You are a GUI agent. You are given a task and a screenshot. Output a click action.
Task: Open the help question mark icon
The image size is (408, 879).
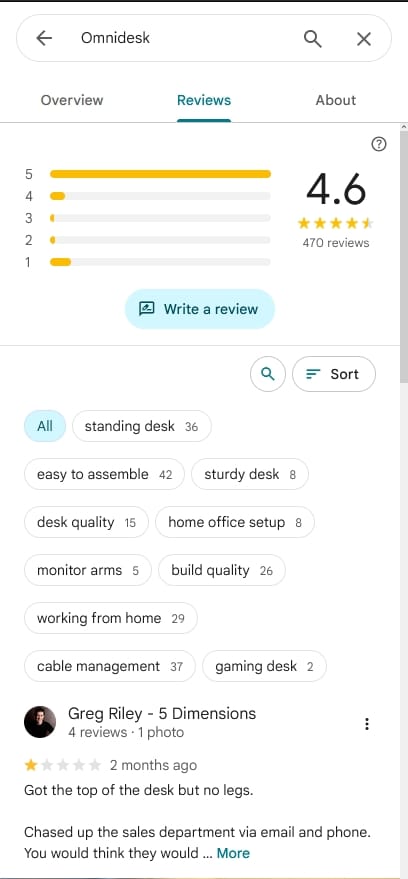tap(379, 145)
